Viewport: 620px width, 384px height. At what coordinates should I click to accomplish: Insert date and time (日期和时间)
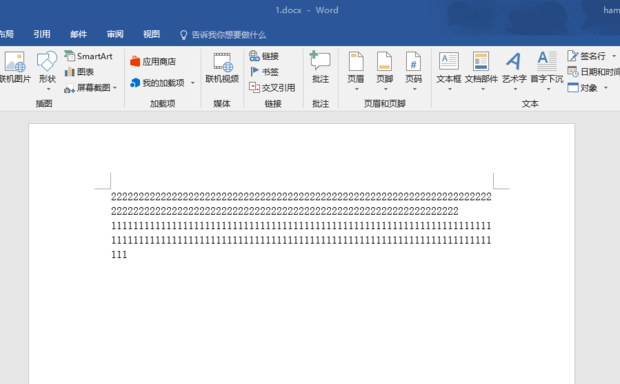(x=594, y=72)
